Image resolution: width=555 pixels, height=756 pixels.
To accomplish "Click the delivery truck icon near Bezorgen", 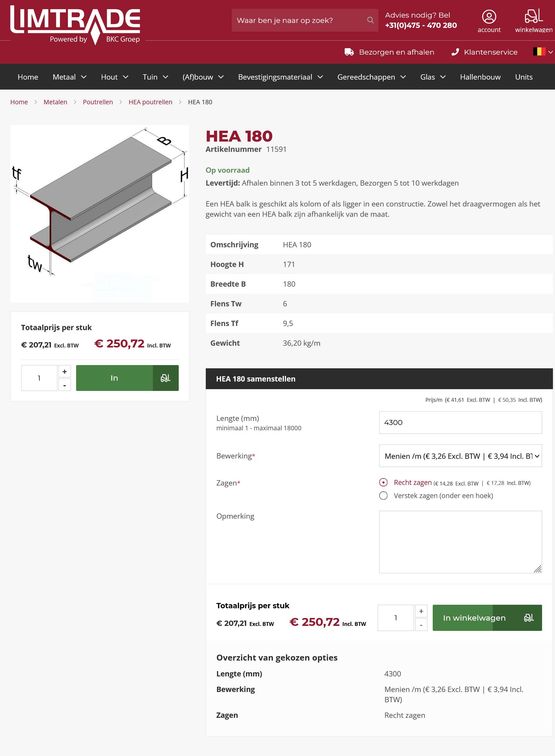I will coord(350,52).
